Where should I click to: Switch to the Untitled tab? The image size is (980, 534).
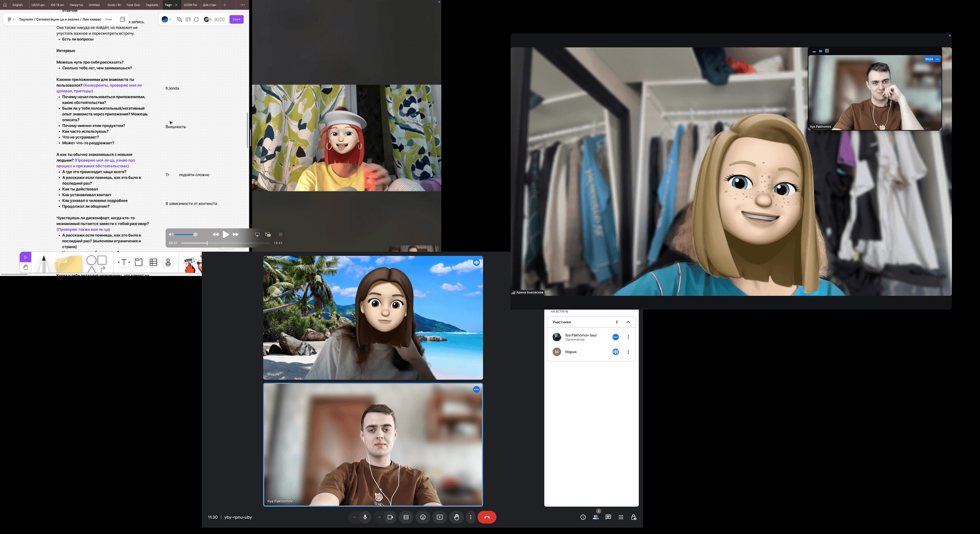pyautogui.click(x=94, y=5)
